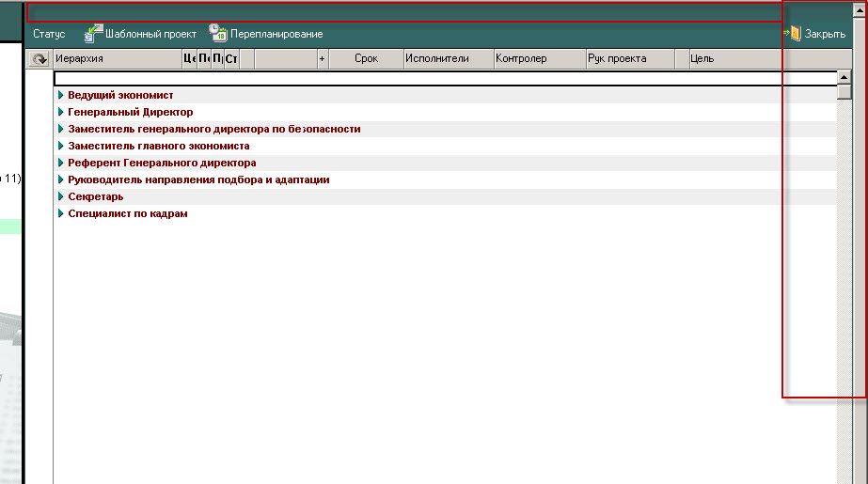
Task: Select Заместитель генерального директора по безопасности row
Action: coord(213,130)
